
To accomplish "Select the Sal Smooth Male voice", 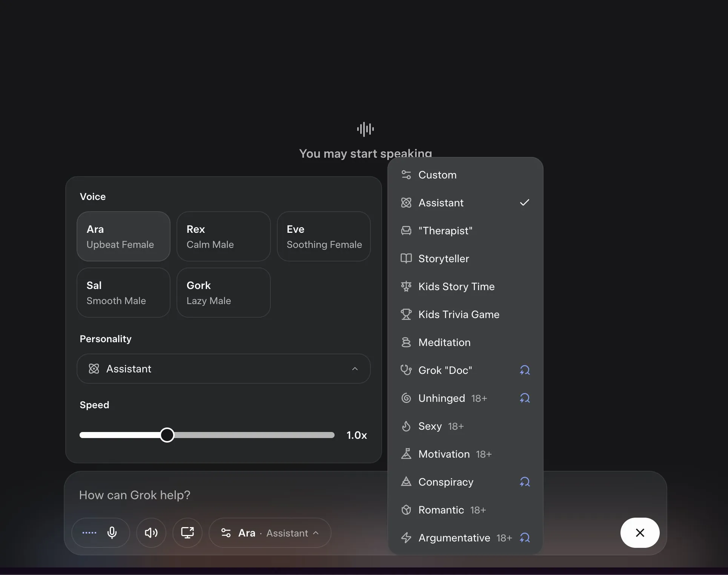I will 123,292.
